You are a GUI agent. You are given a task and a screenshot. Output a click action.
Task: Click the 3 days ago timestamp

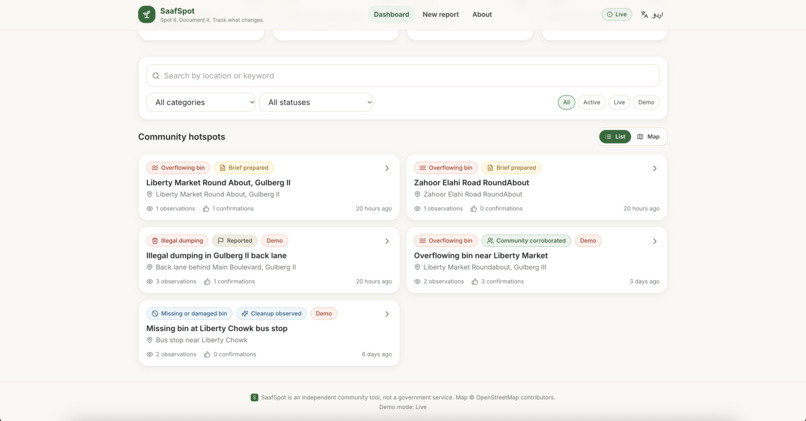click(645, 282)
